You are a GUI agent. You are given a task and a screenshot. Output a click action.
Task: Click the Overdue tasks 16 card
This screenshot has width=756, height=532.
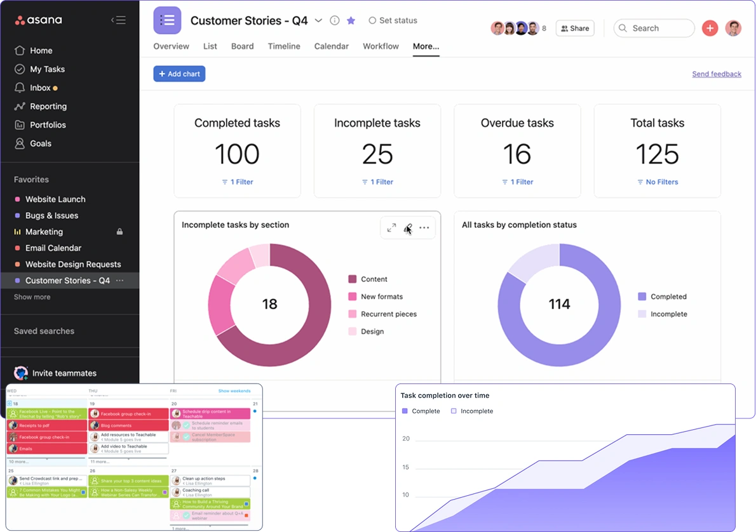tap(517, 151)
